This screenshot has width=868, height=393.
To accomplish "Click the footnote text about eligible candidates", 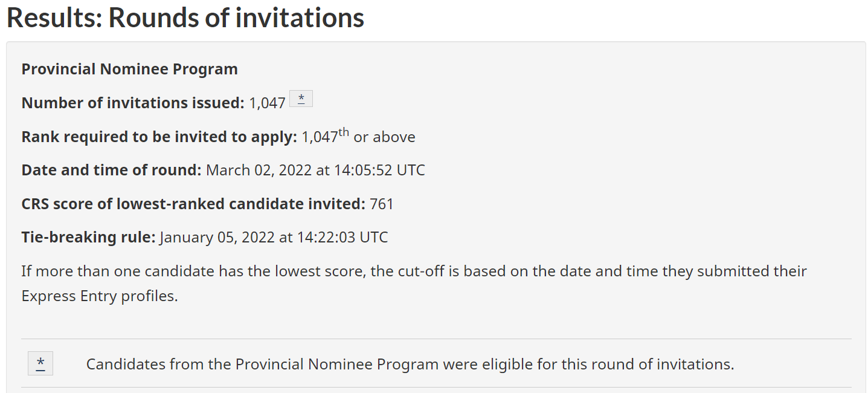I will pyautogui.click(x=410, y=364).
